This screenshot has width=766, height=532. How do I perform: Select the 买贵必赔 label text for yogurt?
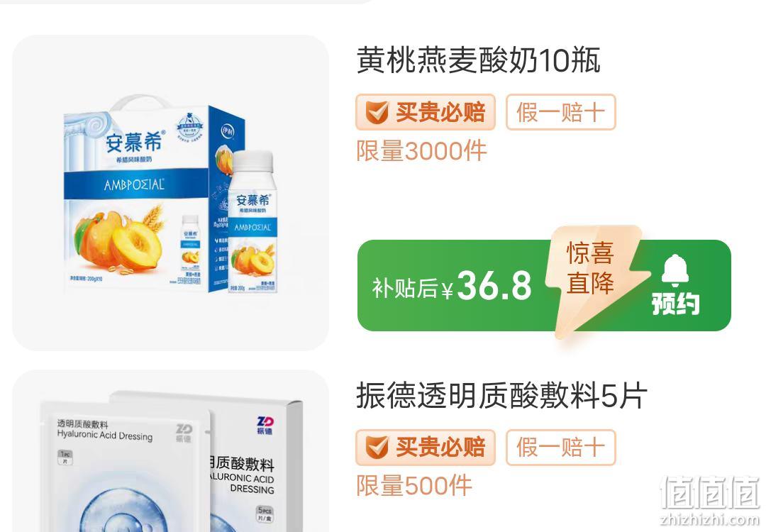point(440,112)
